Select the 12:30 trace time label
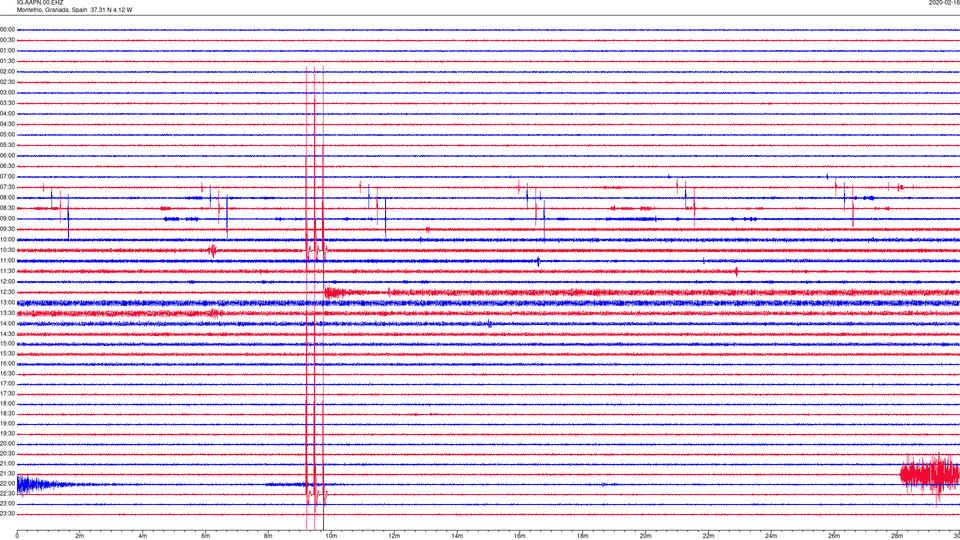The width and height of the screenshot is (960, 540). [x=7, y=292]
